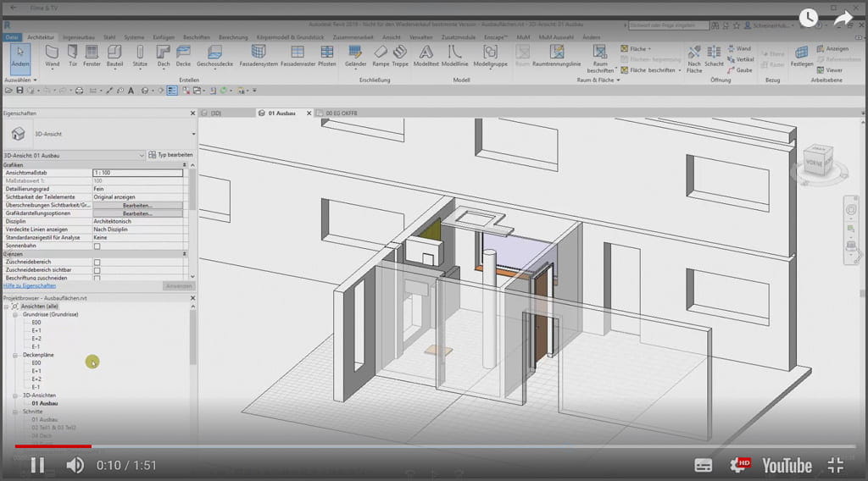Open the Ingenieurbau ribbon tab
Screen dimensions: 868x481
[79, 37]
